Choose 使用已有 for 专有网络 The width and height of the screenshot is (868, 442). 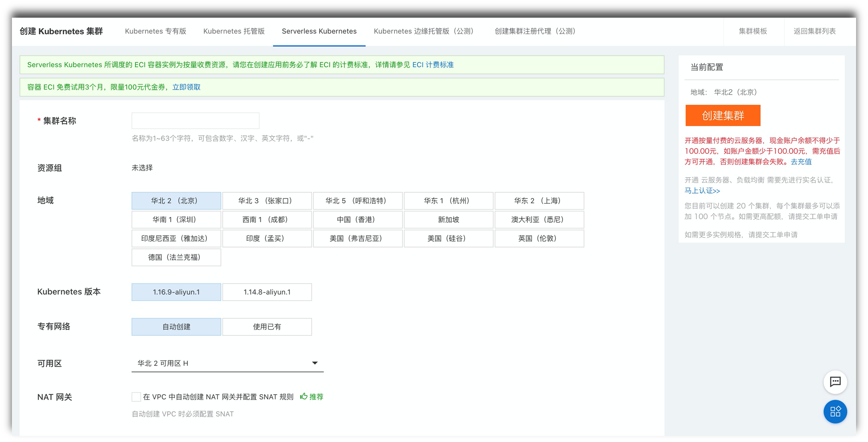coord(267,327)
